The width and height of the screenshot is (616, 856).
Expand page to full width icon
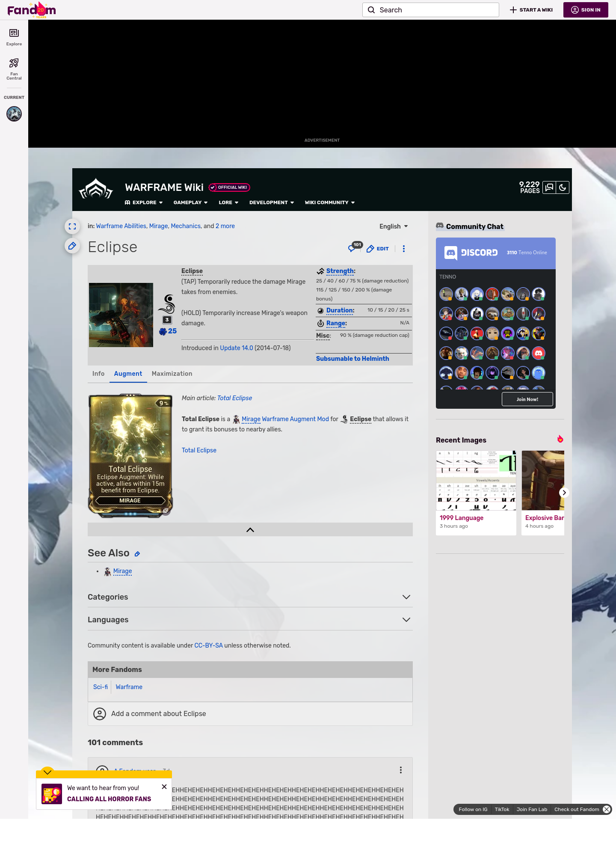(x=72, y=226)
